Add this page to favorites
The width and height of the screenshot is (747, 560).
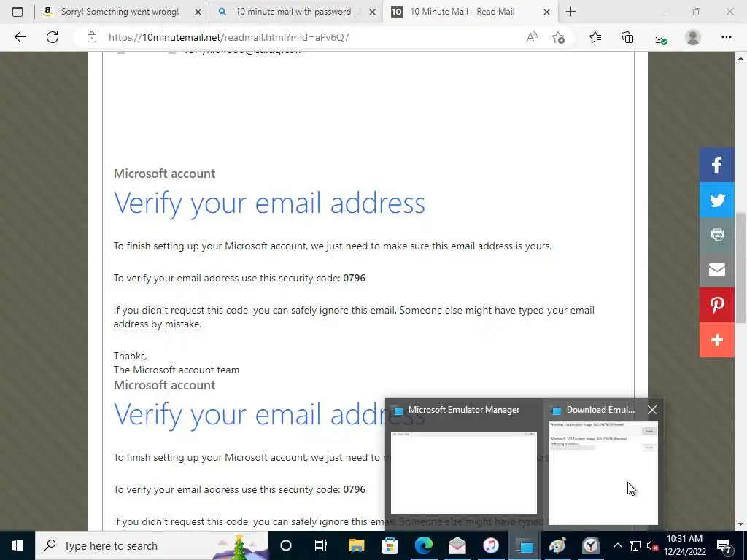click(x=558, y=37)
